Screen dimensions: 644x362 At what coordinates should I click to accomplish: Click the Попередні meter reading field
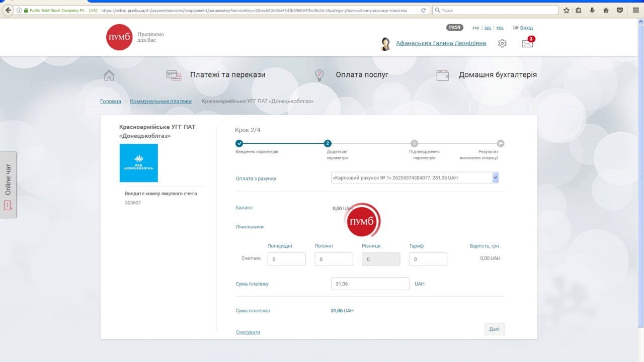coord(287,259)
